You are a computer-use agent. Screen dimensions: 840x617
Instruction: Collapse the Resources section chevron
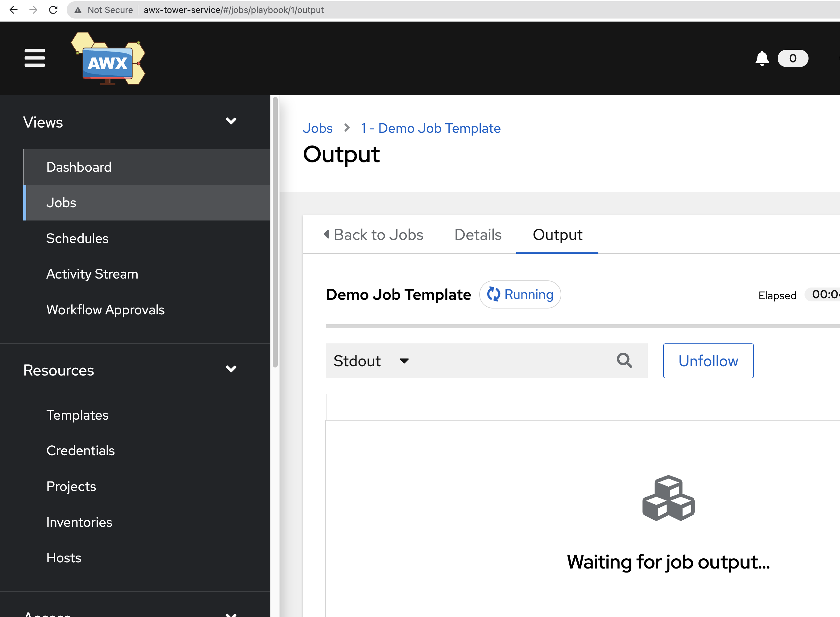click(x=231, y=369)
